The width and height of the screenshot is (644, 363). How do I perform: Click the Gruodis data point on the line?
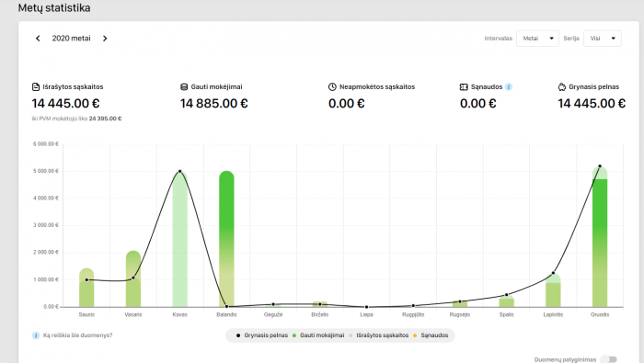[x=600, y=166]
